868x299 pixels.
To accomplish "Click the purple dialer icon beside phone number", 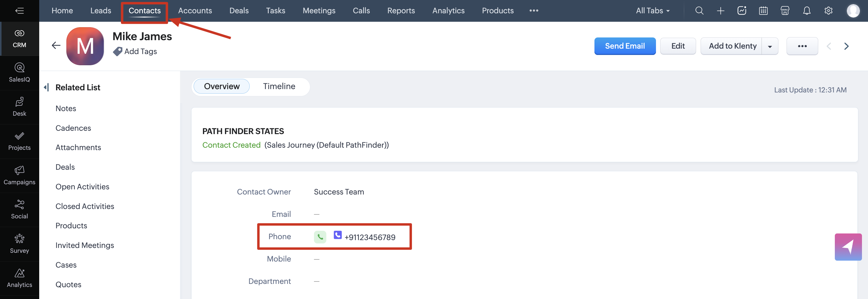I will click(337, 235).
